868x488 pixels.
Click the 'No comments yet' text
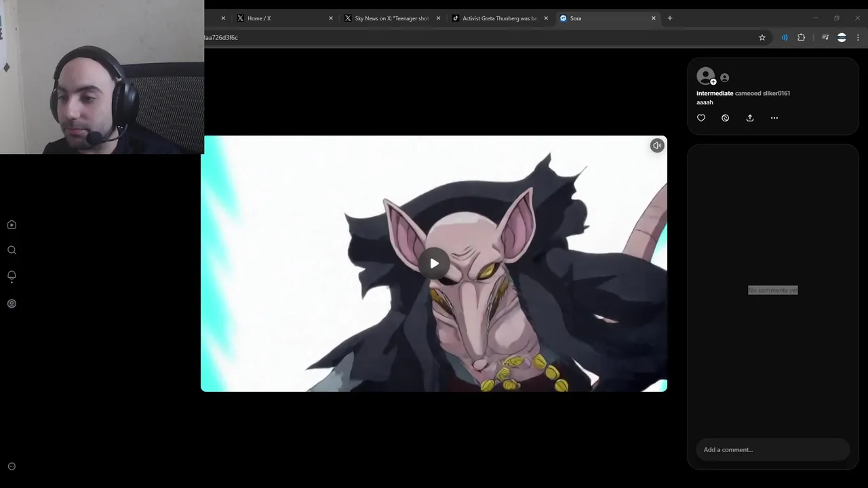point(773,290)
